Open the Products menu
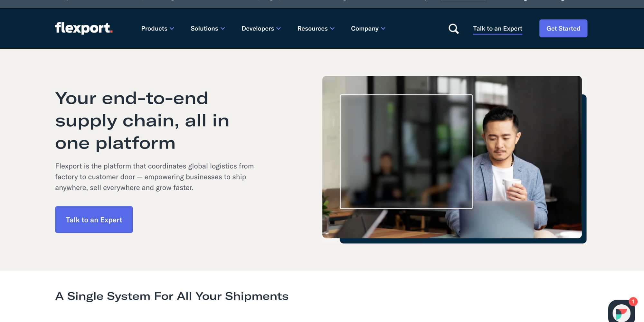The image size is (644, 322). pos(158,29)
